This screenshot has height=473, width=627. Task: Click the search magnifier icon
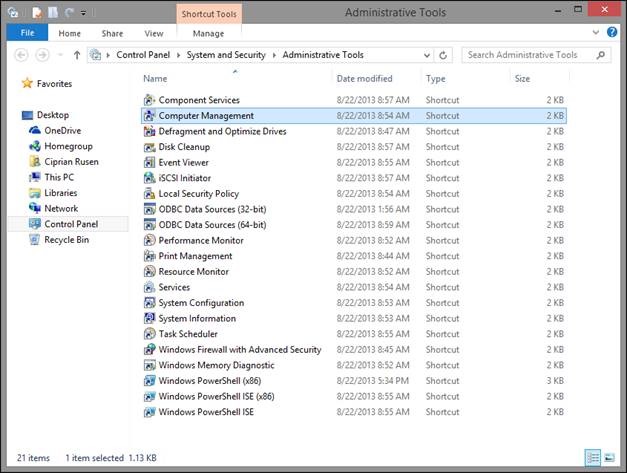point(600,55)
